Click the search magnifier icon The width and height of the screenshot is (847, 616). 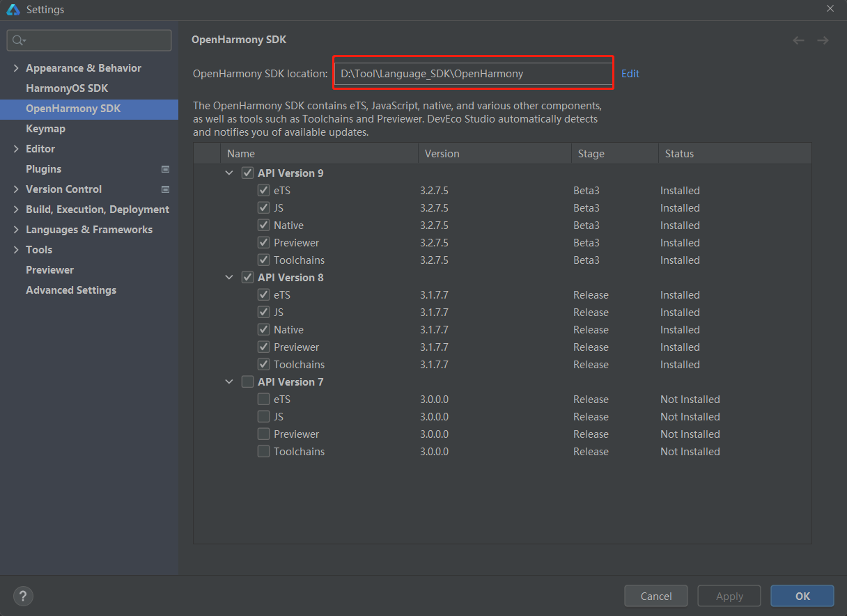pos(18,41)
